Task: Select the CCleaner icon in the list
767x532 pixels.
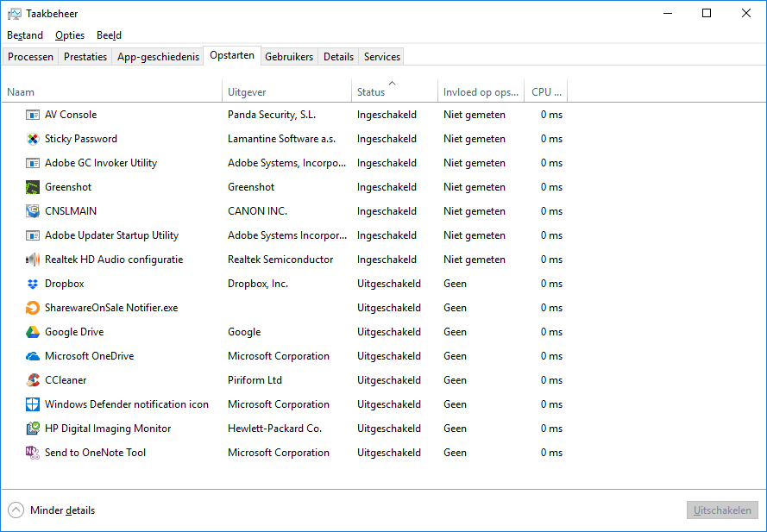Action: pyautogui.click(x=33, y=380)
